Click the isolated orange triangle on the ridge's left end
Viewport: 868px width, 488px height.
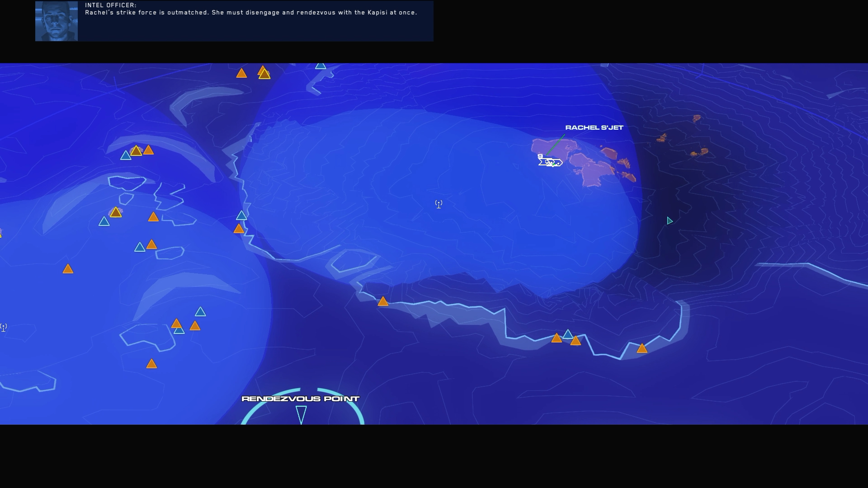[383, 302]
